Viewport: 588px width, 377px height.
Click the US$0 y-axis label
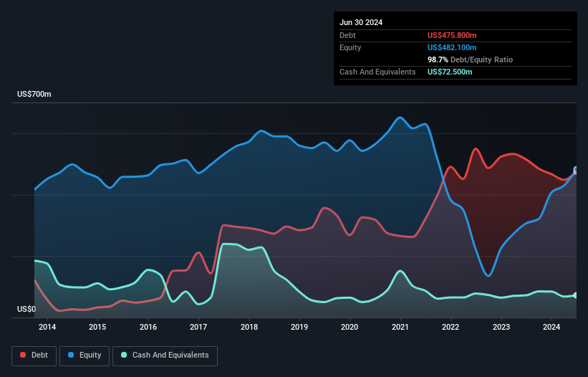pos(26,309)
